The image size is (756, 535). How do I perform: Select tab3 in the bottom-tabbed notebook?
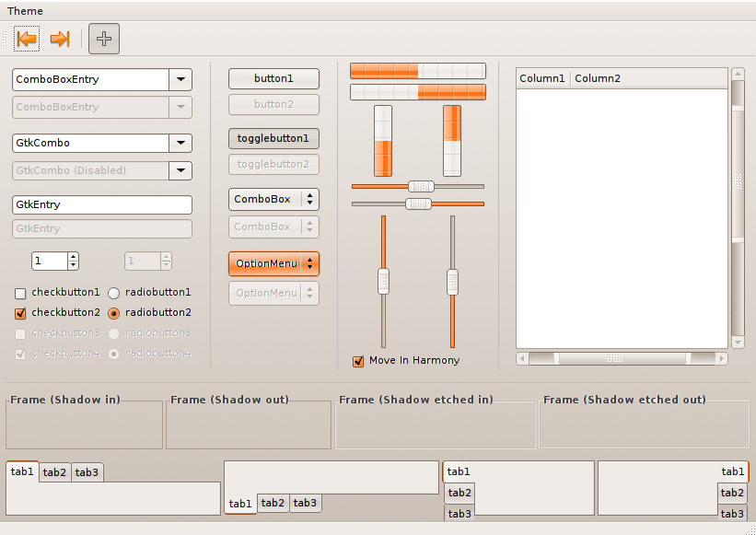(x=305, y=503)
